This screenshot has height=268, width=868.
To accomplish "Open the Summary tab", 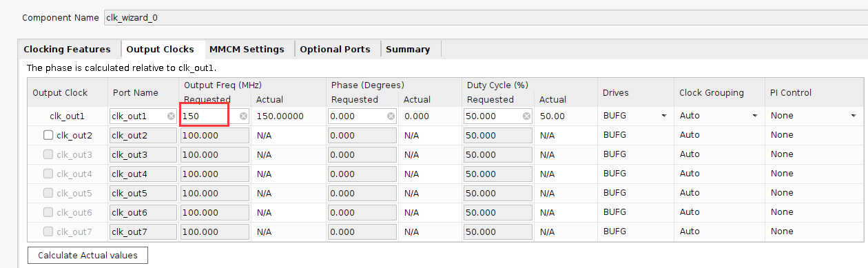I will pos(408,49).
